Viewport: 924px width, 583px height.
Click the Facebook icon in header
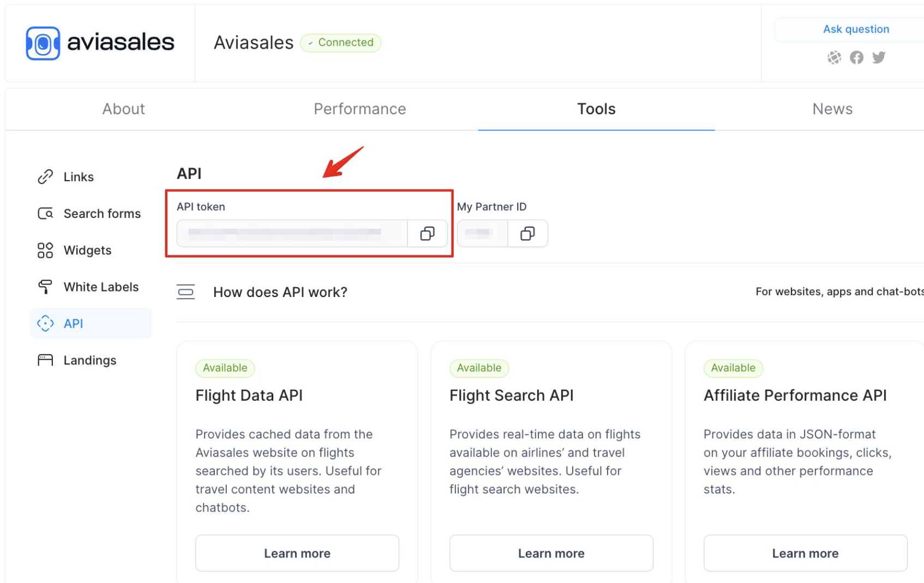tap(856, 57)
